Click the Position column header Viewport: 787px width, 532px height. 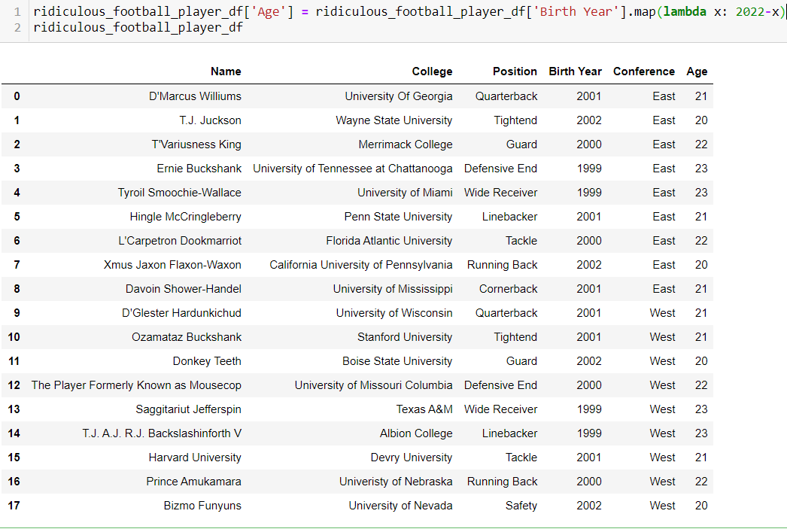(x=515, y=71)
